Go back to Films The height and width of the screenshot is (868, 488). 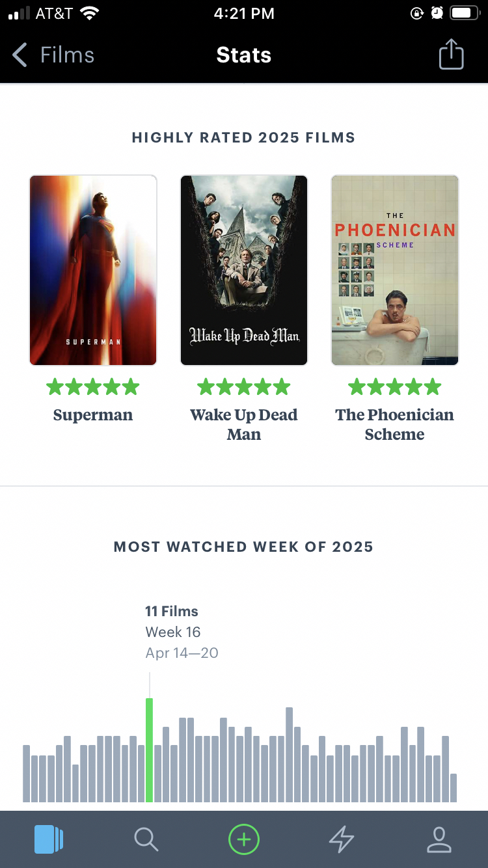click(x=67, y=55)
